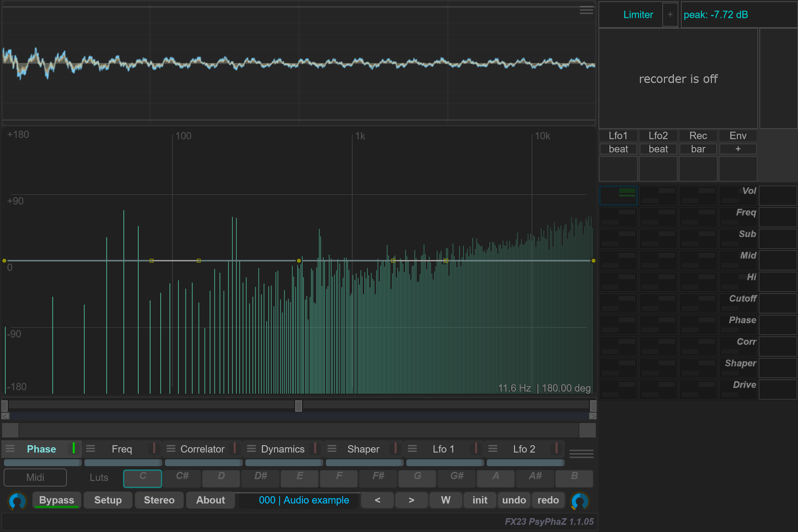
Task: Open the Rec bar length dropdown
Action: [x=698, y=149]
